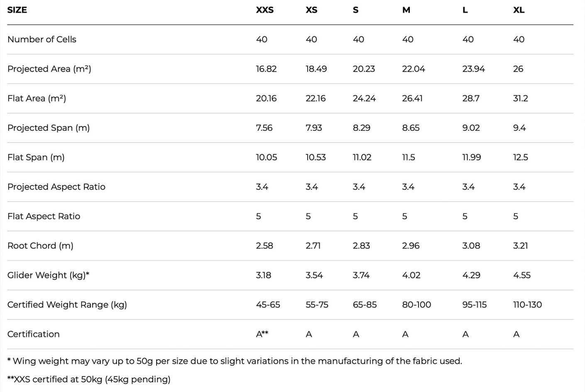Select the Root Chord value 2.96
The image size is (585, 392).
[x=411, y=246]
